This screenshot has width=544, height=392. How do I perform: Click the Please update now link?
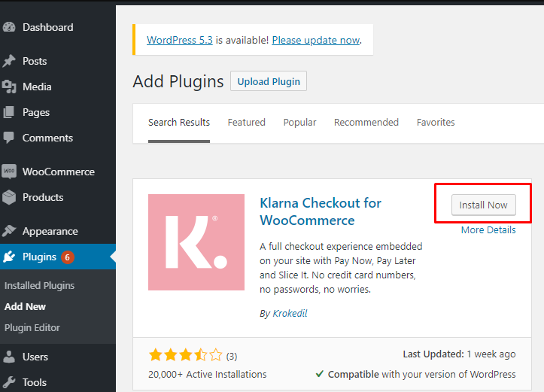[315, 40]
